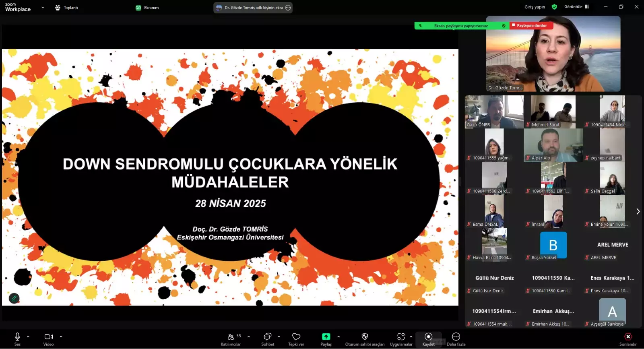End the meeting with Sonlandır

pyautogui.click(x=628, y=339)
